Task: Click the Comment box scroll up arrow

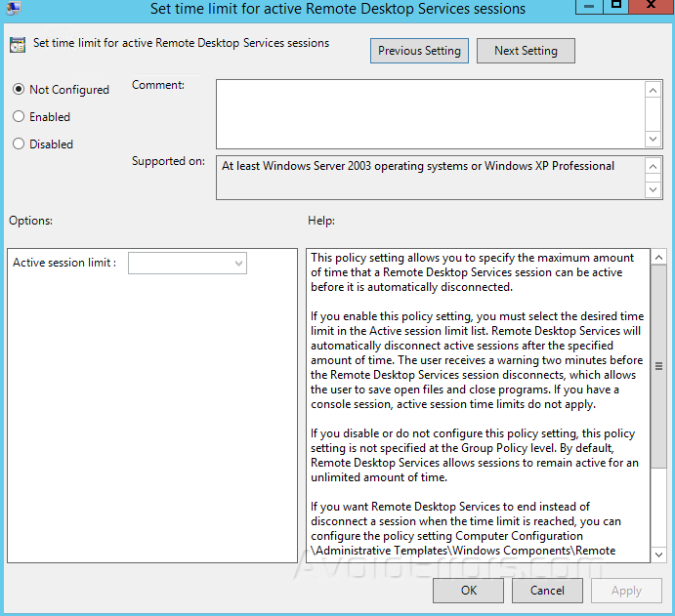Action: coord(654,90)
